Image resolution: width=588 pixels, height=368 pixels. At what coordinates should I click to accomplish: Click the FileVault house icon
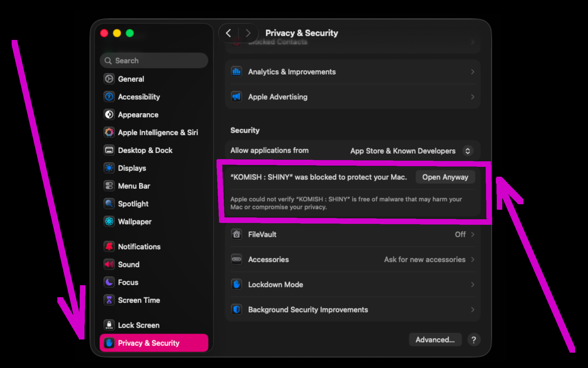(x=236, y=234)
